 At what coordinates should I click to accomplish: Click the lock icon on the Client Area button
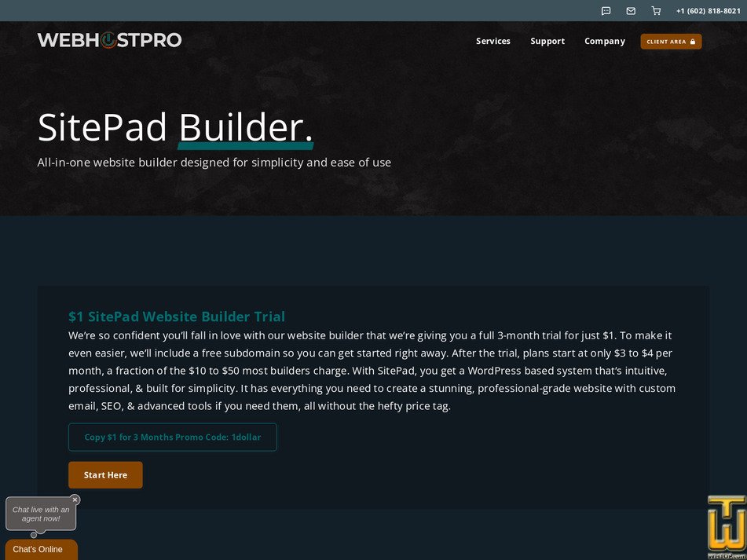[694, 41]
